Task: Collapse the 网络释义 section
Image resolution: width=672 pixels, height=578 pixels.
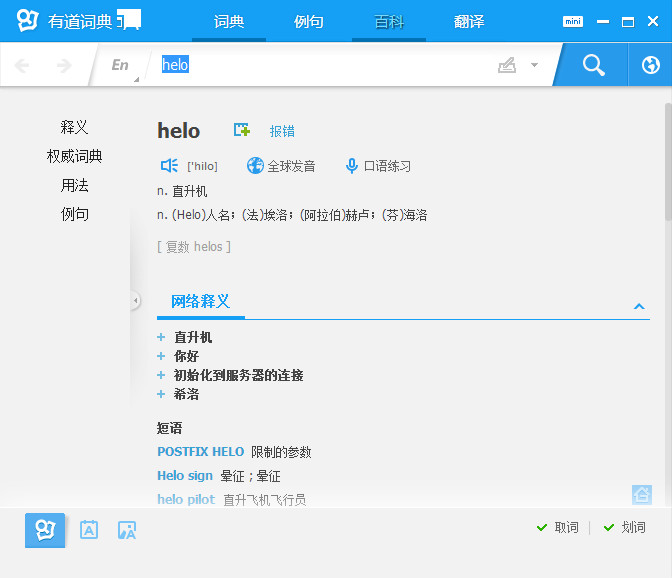Action: tap(638, 306)
